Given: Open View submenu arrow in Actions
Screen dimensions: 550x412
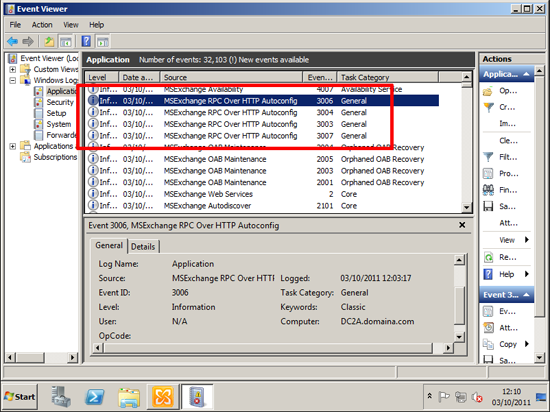Looking at the screenshot, I should [x=527, y=240].
